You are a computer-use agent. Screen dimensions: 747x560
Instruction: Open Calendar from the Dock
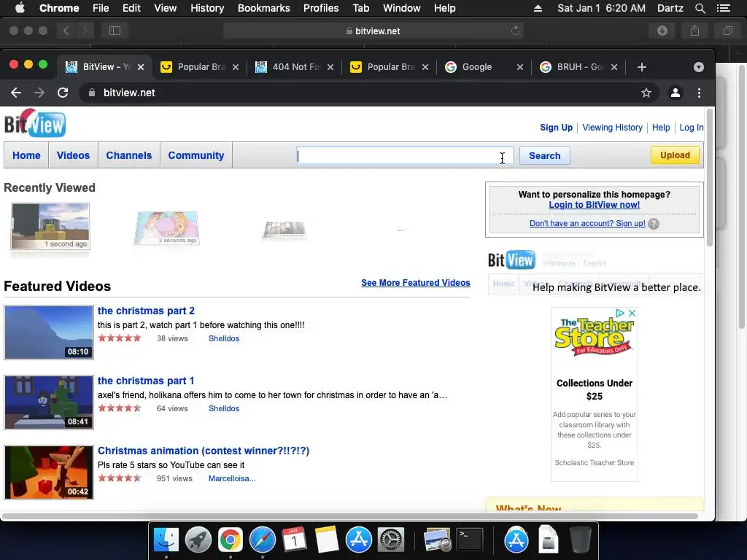(295, 540)
